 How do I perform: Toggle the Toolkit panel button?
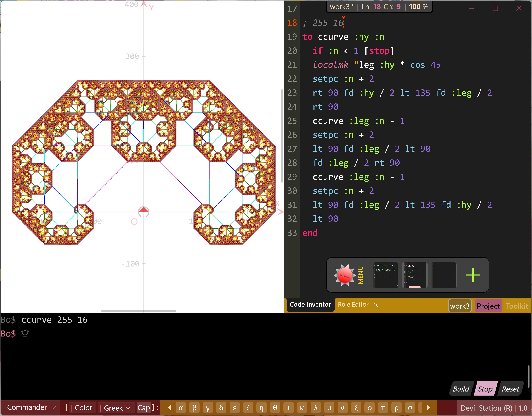click(x=516, y=306)
